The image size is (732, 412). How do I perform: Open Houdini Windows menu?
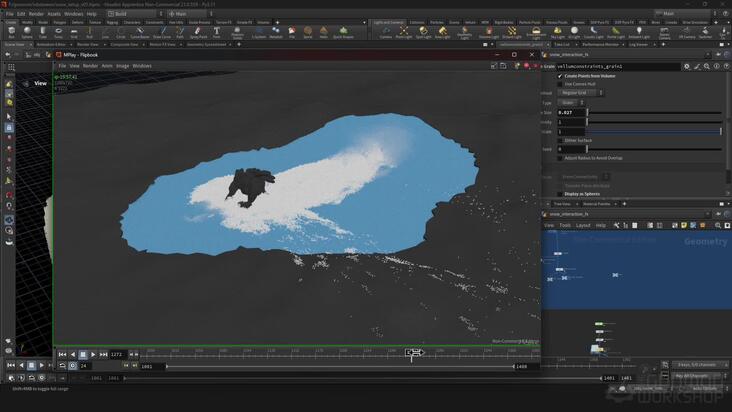point(73,14)
